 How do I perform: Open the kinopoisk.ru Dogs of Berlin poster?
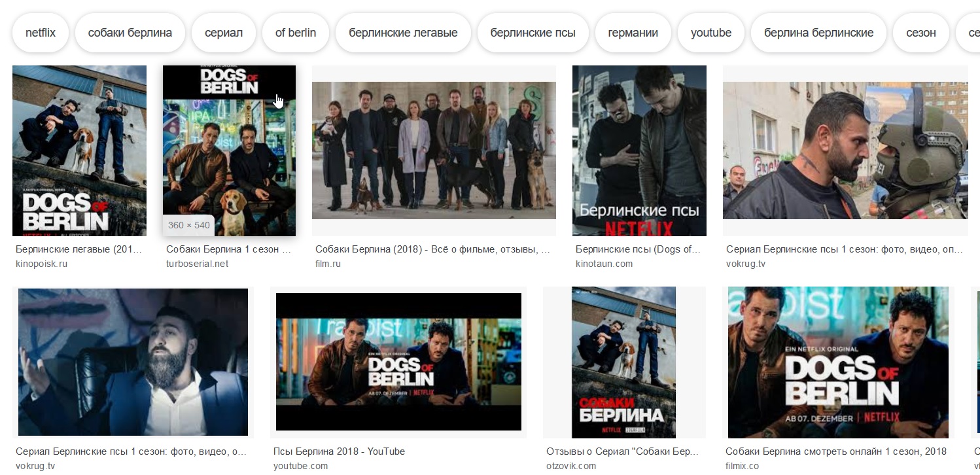(79, 150)
